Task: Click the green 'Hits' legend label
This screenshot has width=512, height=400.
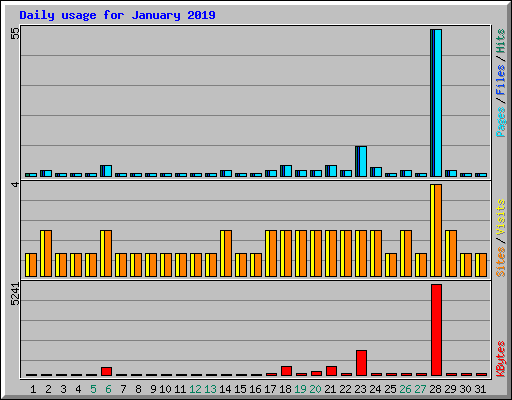Action: coord(501,41)
